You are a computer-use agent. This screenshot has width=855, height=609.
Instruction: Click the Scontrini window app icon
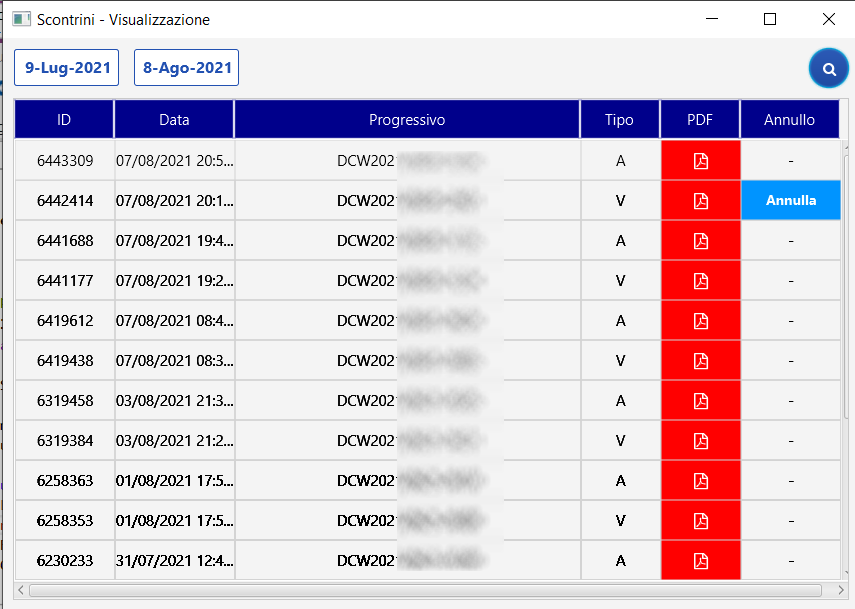[21, 20]
